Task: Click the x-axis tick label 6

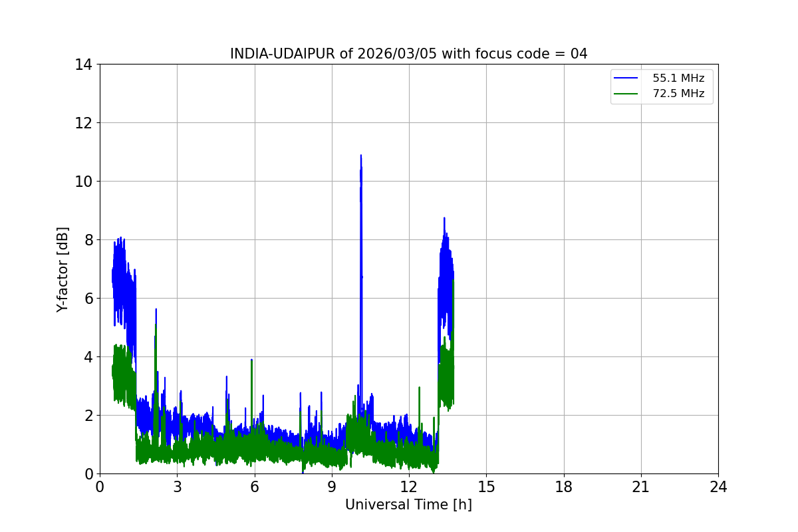Action: (x=254, y=487)
